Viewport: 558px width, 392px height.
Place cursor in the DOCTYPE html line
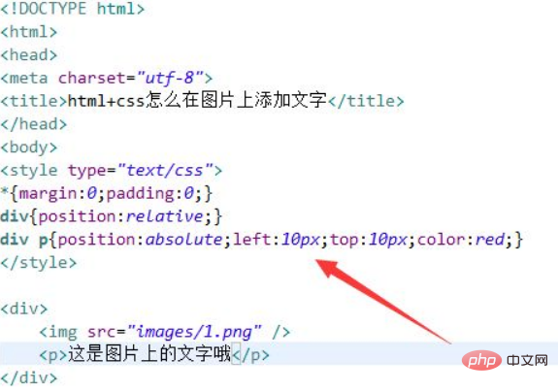(73, 9)
